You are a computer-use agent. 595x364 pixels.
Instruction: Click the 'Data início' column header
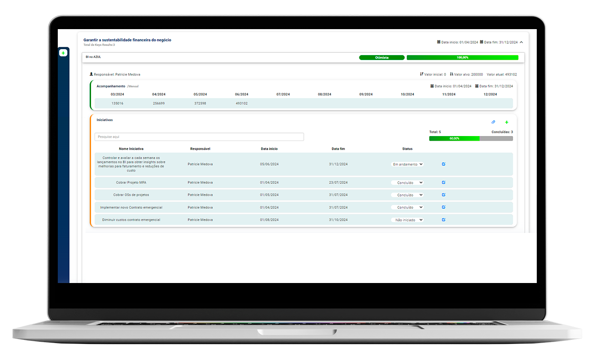tap(269, 149)
